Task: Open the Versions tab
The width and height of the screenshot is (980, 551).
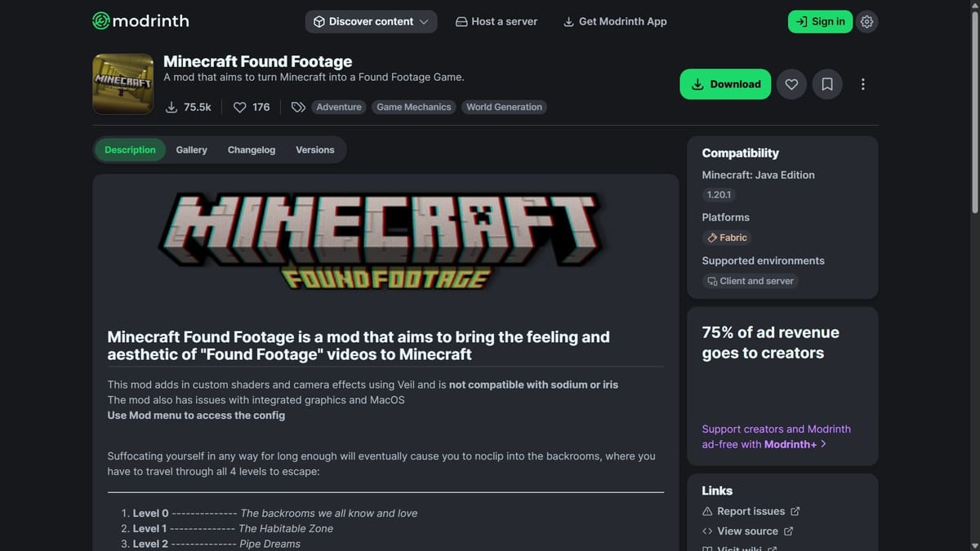Action: 315,149
